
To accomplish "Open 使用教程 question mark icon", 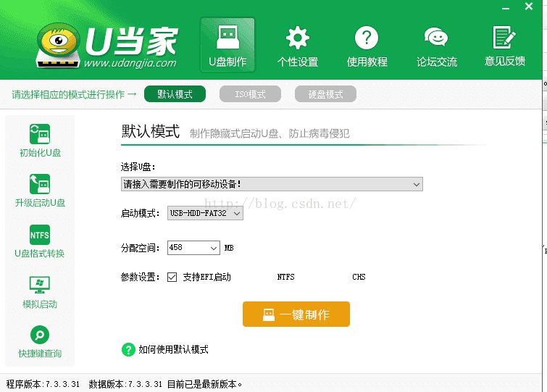I will pos(367,38).
